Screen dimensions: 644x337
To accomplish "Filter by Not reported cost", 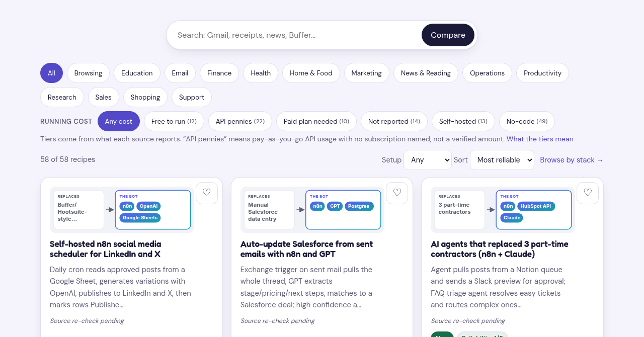I will point(394,121).
